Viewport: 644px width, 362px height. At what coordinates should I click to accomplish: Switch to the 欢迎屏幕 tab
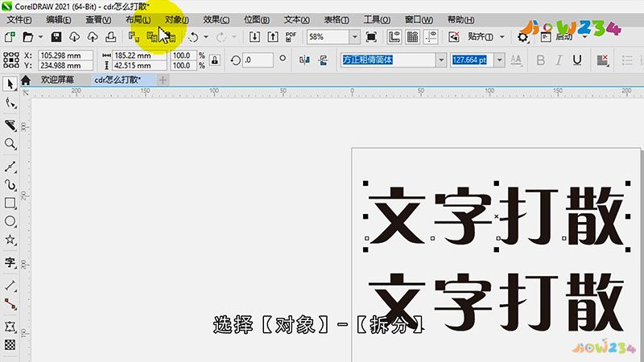[x=57, y=80]
